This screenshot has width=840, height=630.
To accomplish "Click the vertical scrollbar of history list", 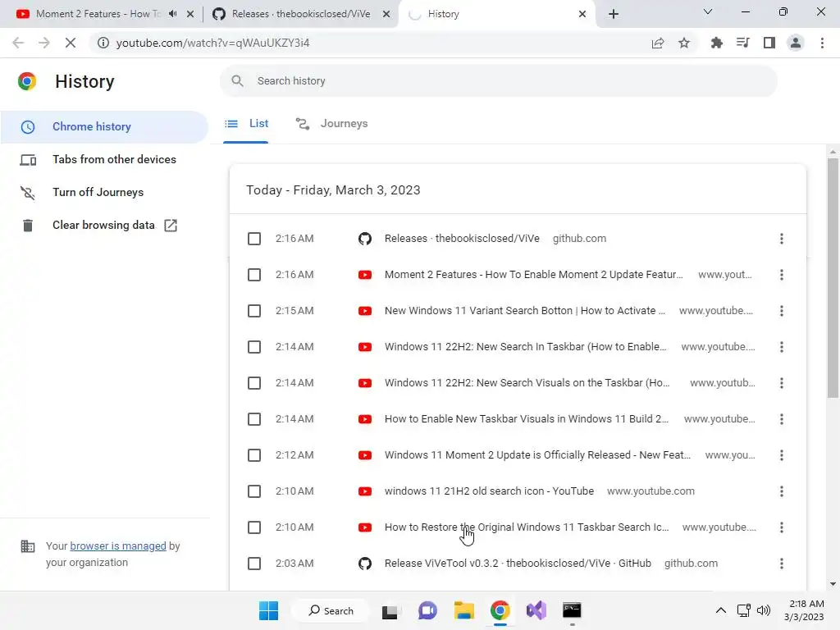I will [833, 279].
